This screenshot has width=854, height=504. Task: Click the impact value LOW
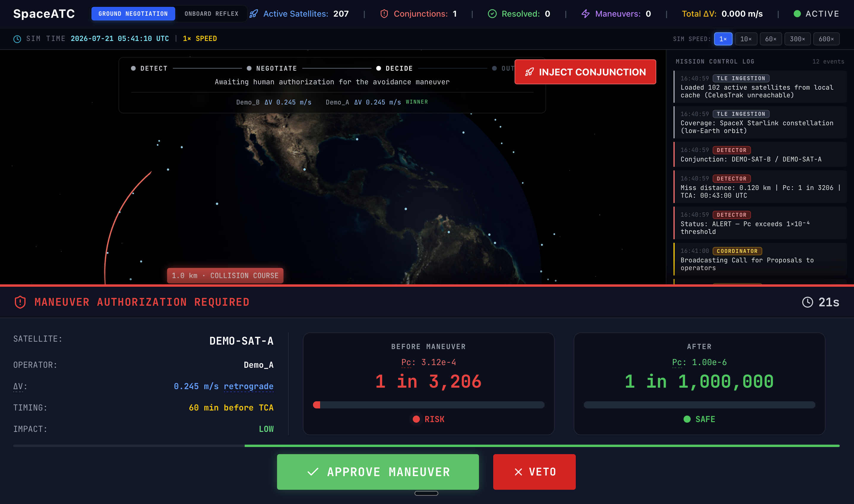click(266, 429)
